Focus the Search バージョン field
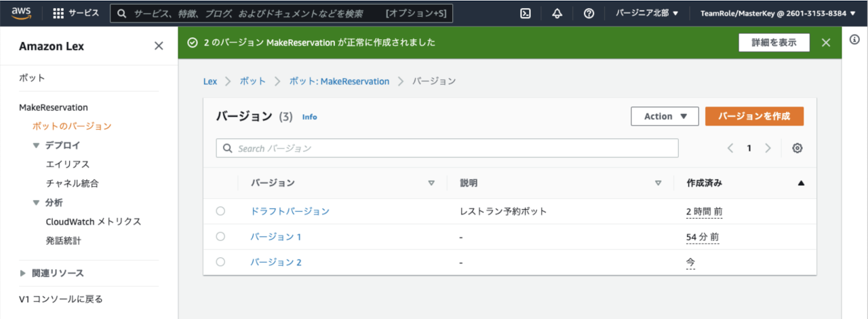Image resolution: width=868 pixels, height=319 pixels. pyautogui.click(x=447, y=148)
